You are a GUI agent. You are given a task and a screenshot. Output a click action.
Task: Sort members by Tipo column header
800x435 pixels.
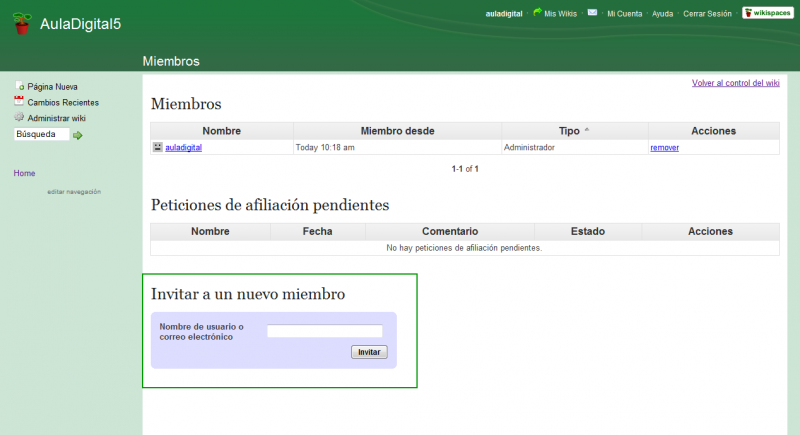pyautogui.click(x=574, y=131)
